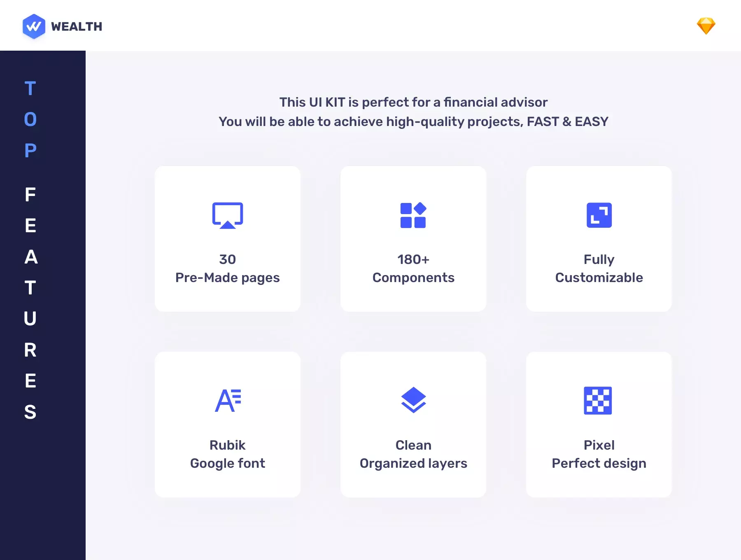Screen dimensions: 741x560
Task: Select the 180+ Components label
Action: (x=413, y=268)
